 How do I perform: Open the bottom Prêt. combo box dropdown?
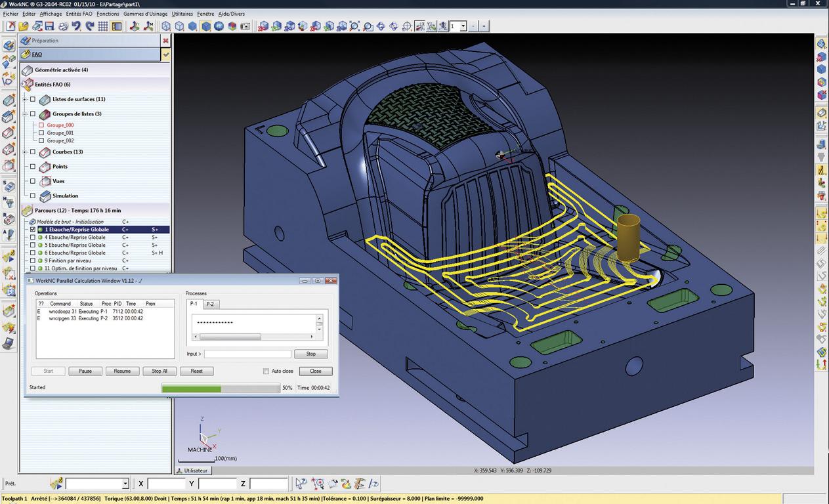click(x=125, y=484)
